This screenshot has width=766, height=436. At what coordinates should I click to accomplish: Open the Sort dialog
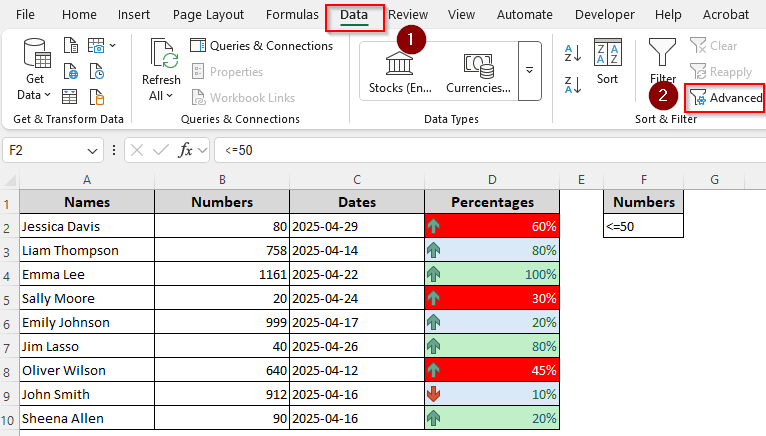(607, 62)
